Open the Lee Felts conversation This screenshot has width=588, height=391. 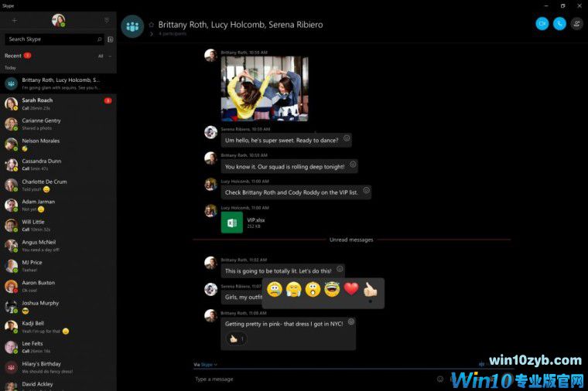(x=58, y=347)
